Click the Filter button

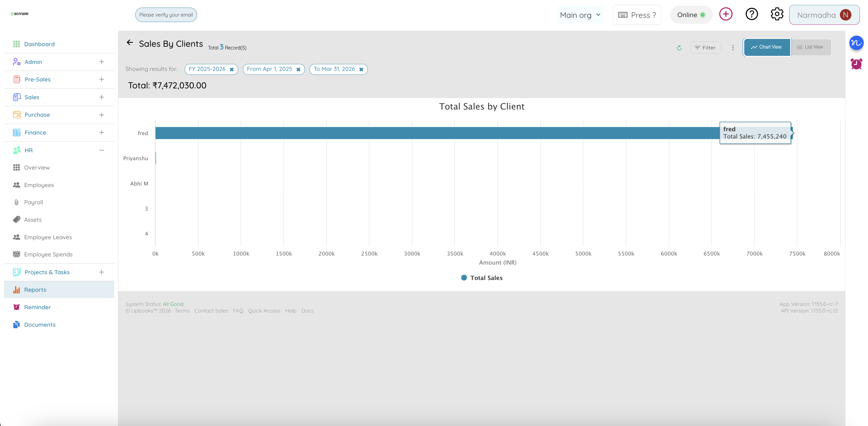(x=705, y=48)
